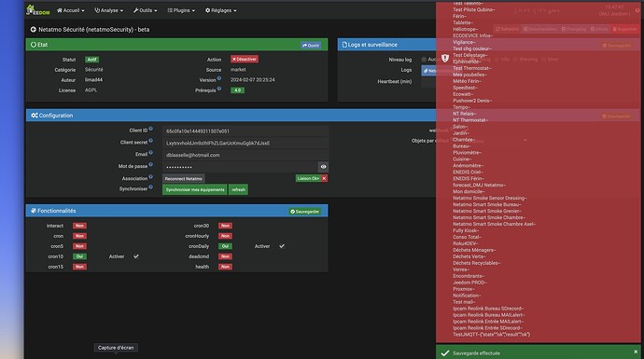Click 'Jeedom PROD' line in red notification
The height and width of the screenshot is (359, 644).
coord(469,283)
